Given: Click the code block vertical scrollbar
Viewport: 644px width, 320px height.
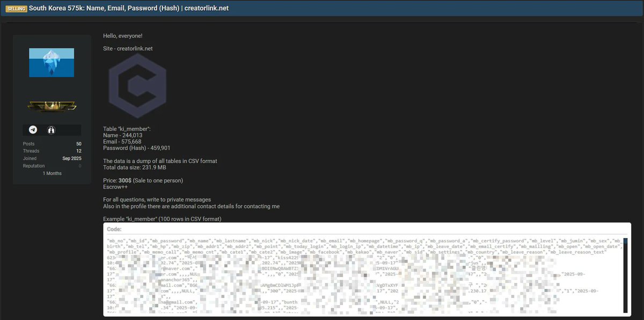Looking at the screenshot, I should 625,276.
